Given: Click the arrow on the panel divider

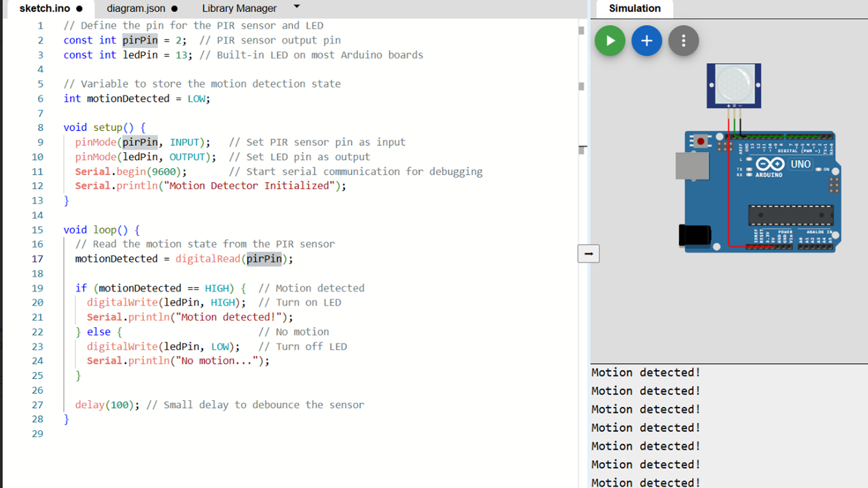Looking at the screenshot, I should [588, 253].
